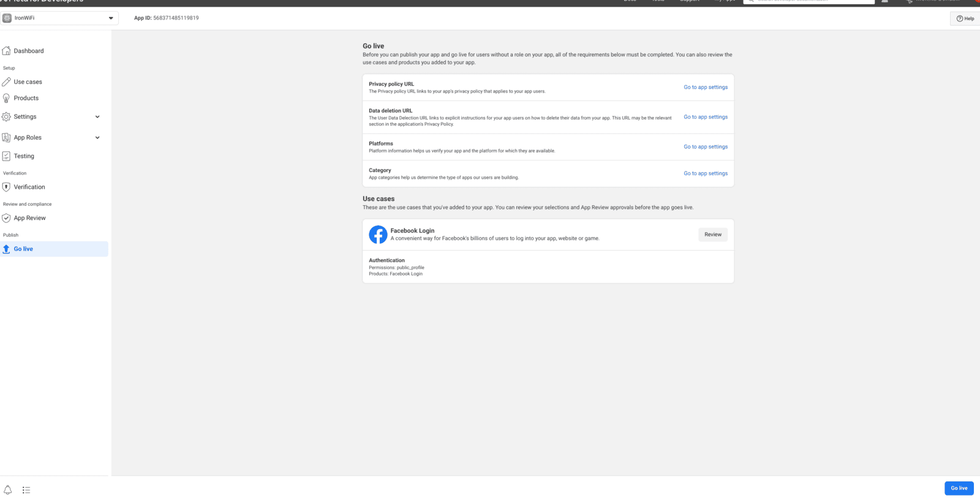Click the list icon beside the bell
The height and width of the screenshot is (498, 980).
26,490
